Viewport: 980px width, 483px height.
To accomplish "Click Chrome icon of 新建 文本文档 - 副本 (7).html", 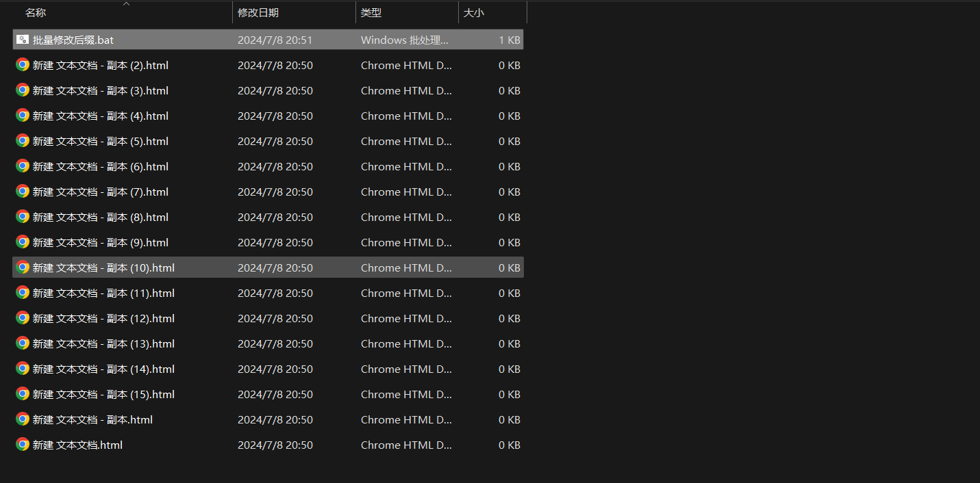I will 23,192.
